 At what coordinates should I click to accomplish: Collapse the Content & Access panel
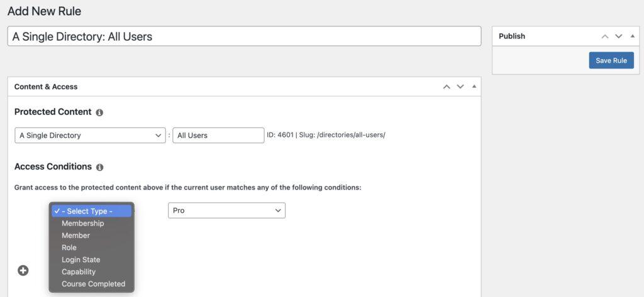(x=474, y=87)
